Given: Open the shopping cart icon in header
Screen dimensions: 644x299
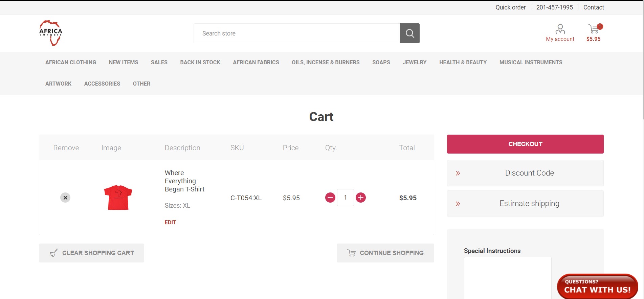Looking at the screenshot, I should (x=594, y=29).
